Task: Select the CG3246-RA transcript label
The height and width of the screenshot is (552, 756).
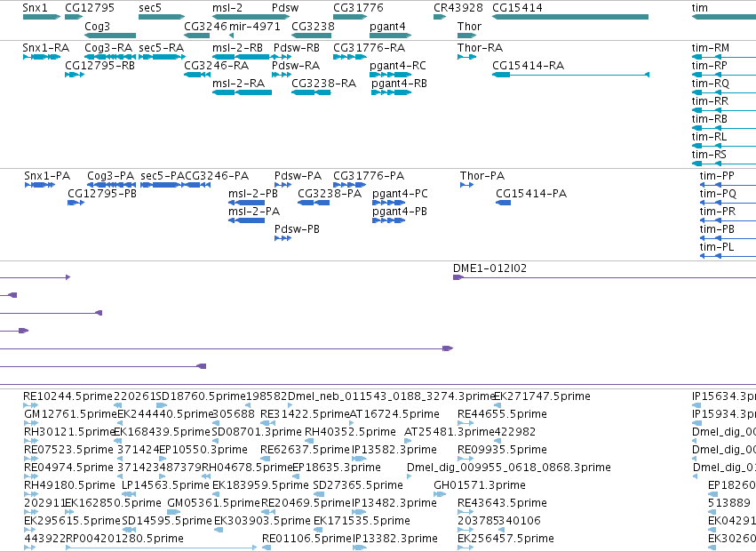Action: 217,65
